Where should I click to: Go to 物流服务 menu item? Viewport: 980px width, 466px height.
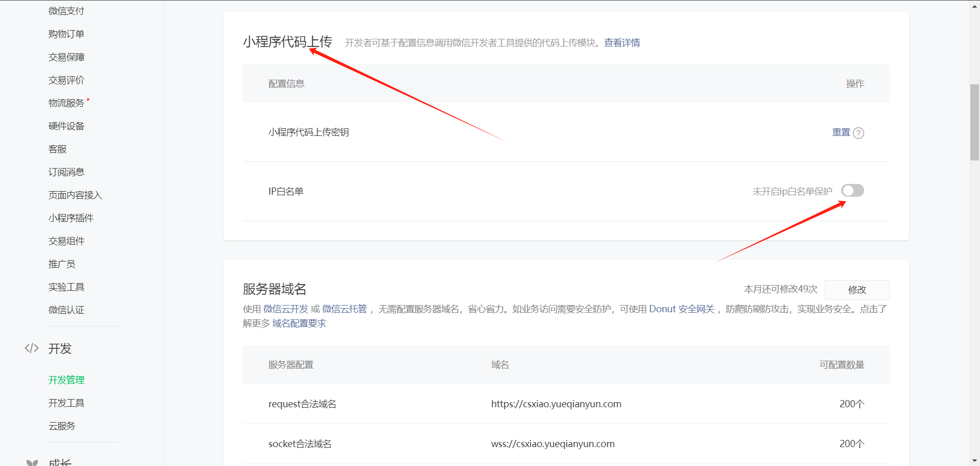coord(66,103)
